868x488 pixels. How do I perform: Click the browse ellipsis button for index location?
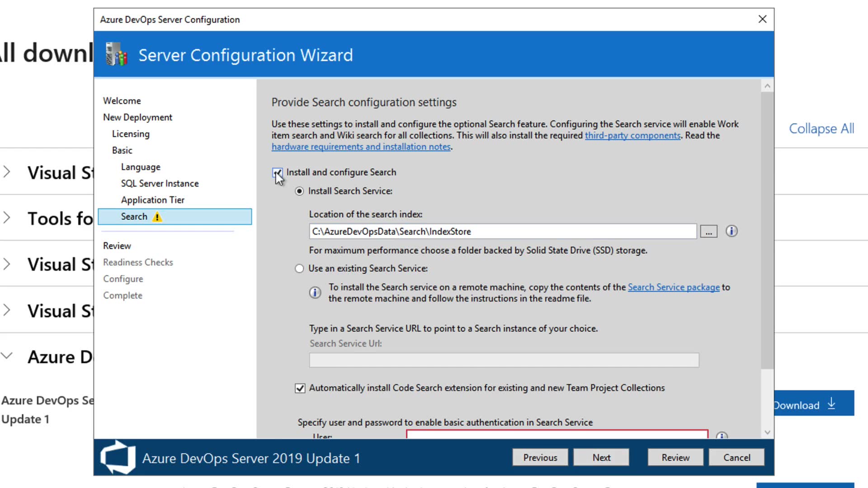[x=708, y=232]
